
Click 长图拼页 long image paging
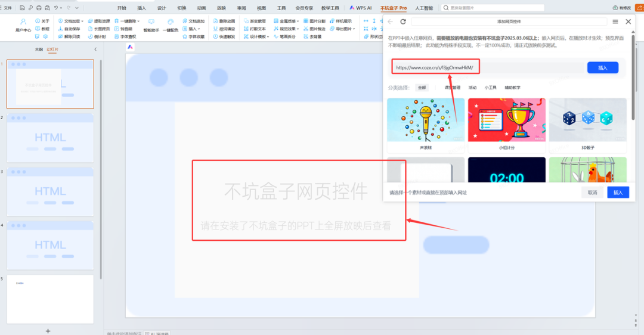[x=99, y=29]
